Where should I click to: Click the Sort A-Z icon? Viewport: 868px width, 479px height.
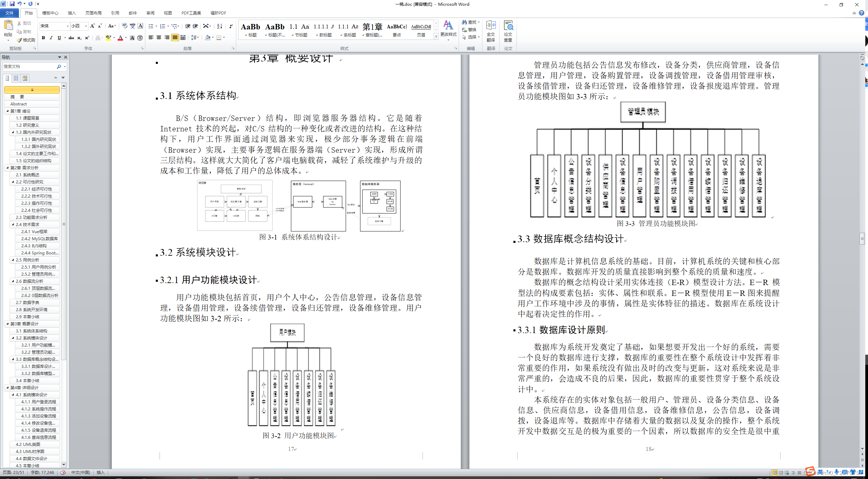(x=220, y=26)
